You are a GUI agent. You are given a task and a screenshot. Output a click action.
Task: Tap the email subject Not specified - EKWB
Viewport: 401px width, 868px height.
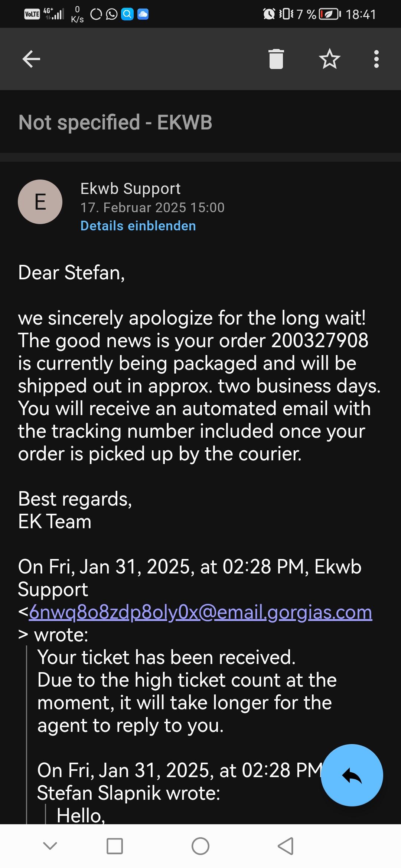[x=115, y=122]
